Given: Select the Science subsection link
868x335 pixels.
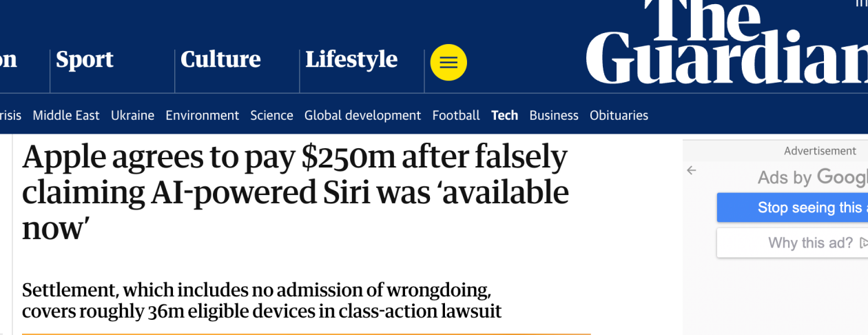Looking at the screenshot, I should click(x=271, y=115).
